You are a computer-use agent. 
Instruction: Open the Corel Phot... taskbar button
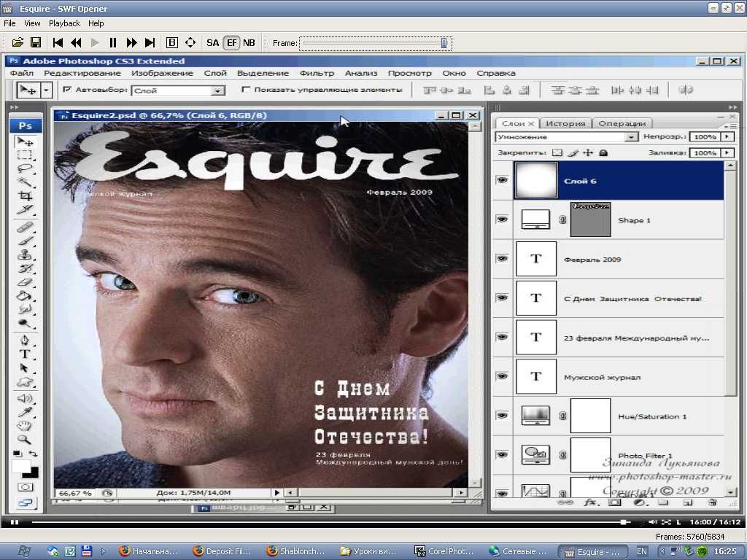(x=444, y=551)
